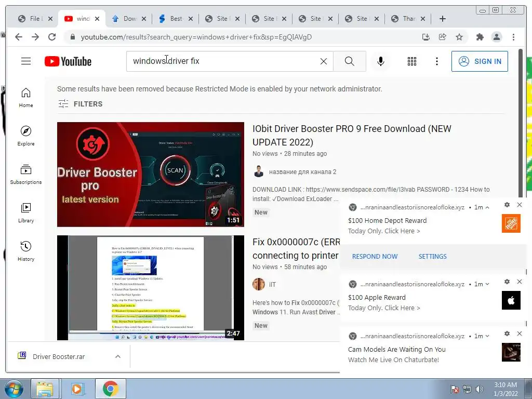This screenshot has width=532, height=399.
Task: Open History in the sidebar
Action: [x=26, y=251]
